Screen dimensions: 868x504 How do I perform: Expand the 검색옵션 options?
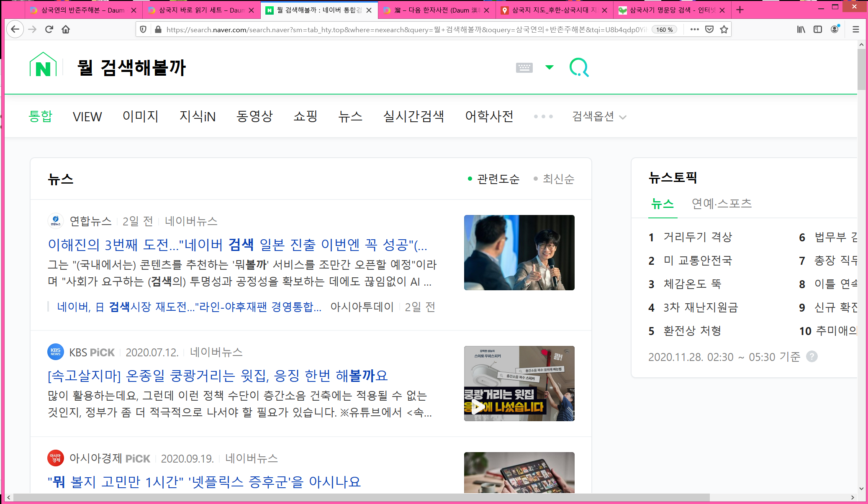pyautogui.click(x=599, y=117)
